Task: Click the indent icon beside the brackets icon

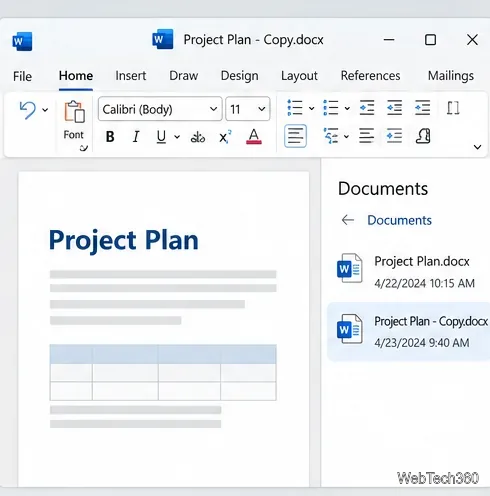Action: pyautogui.click(x=422, y=108)
